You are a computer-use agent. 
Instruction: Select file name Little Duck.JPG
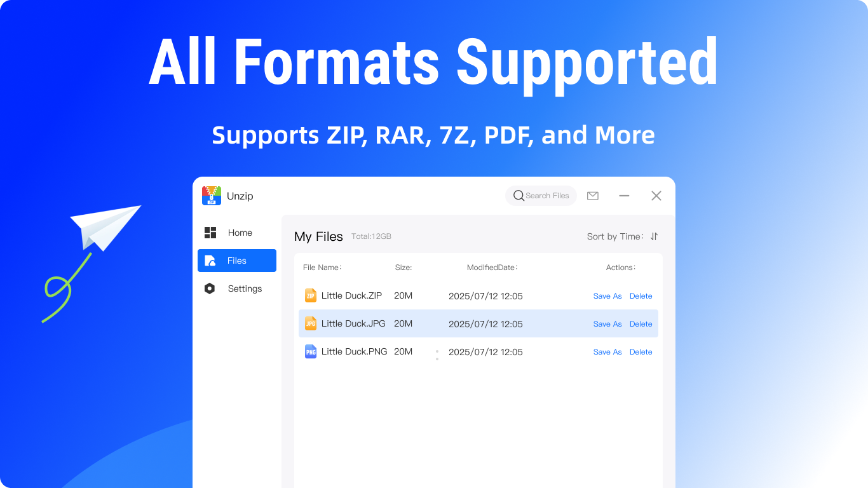coord(353,323)
